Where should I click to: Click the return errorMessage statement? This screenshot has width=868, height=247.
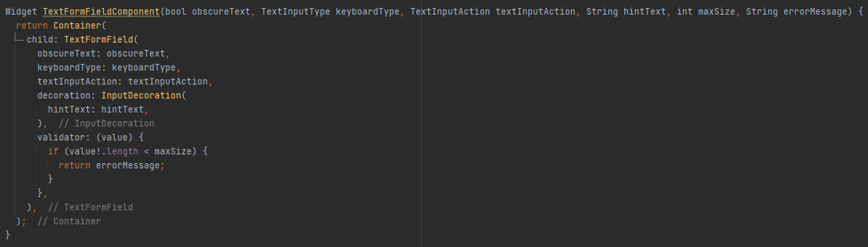[x=111, y=166]
